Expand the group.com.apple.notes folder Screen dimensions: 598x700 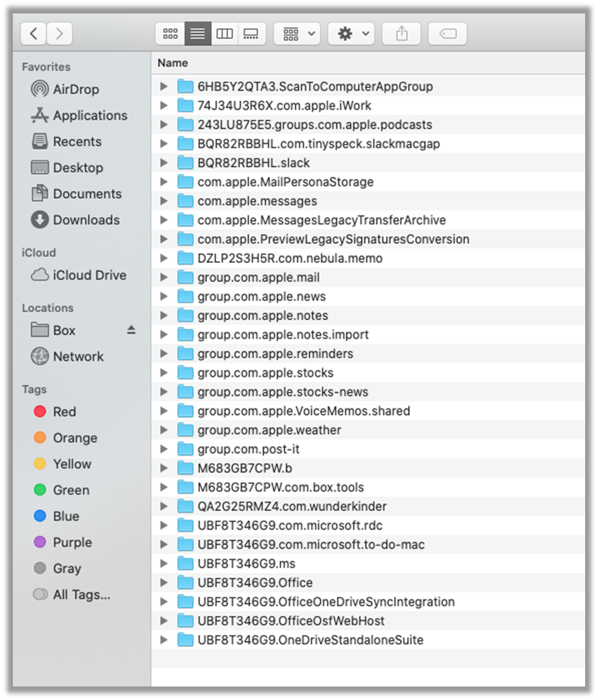pos(164,316)
